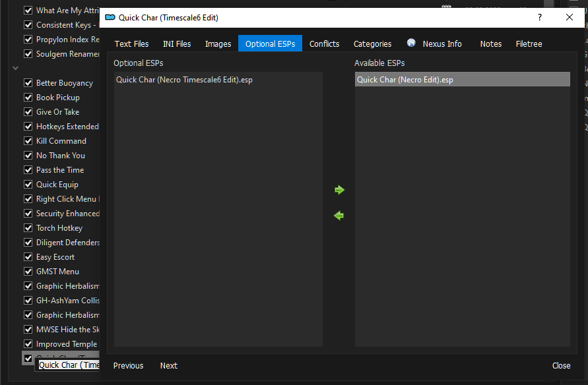Switch to the INI Files tab

(x=177, y=44)
